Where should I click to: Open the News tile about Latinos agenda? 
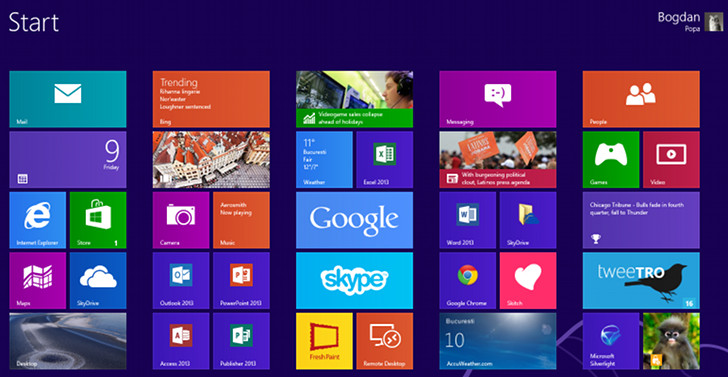click(x=498, y=160)
